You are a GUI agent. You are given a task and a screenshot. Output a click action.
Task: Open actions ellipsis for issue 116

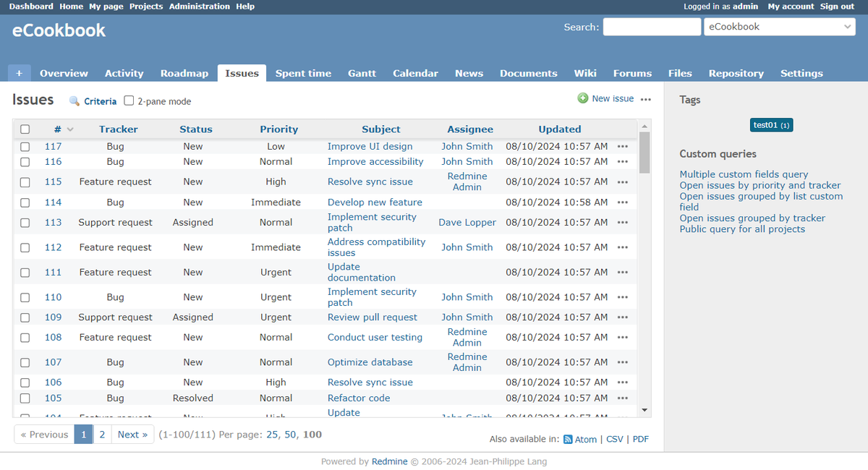point(623,162)
